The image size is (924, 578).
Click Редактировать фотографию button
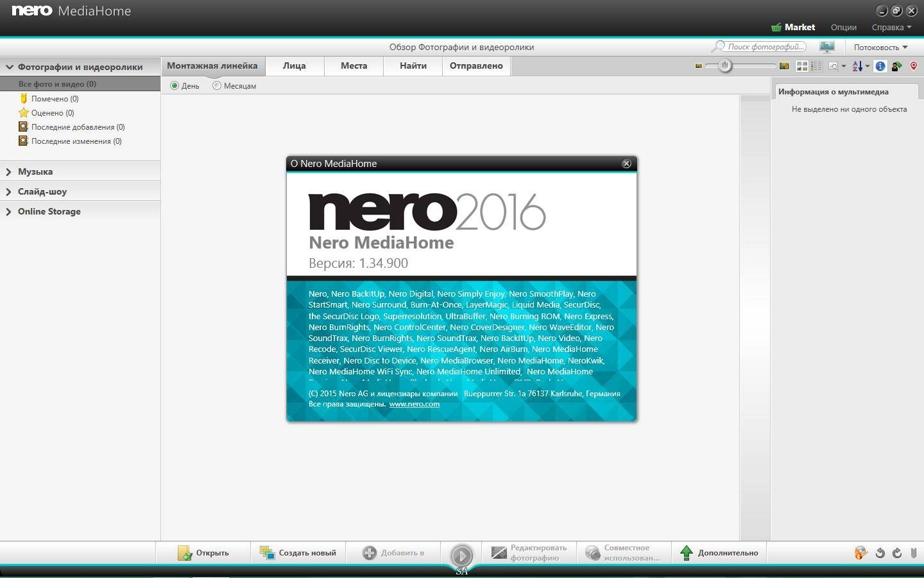pos(529,552)
